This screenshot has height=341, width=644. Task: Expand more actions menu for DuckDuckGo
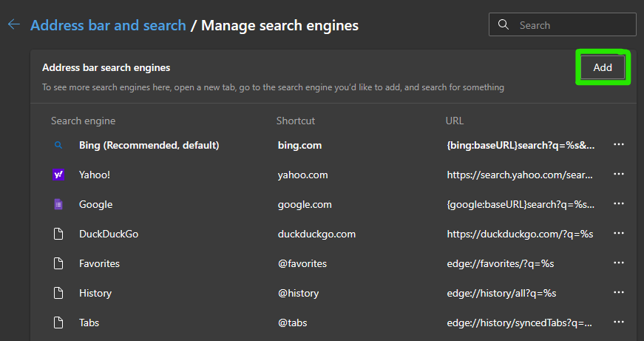point(619,233)
